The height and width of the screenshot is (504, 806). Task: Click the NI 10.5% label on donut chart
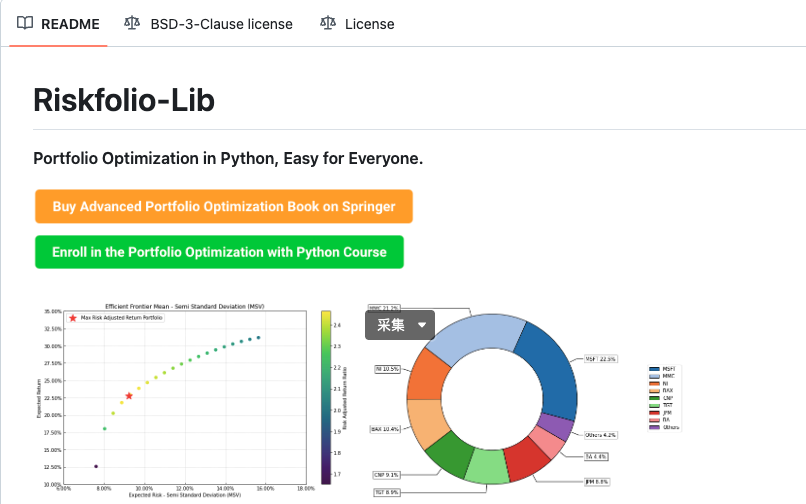[388, 369]
